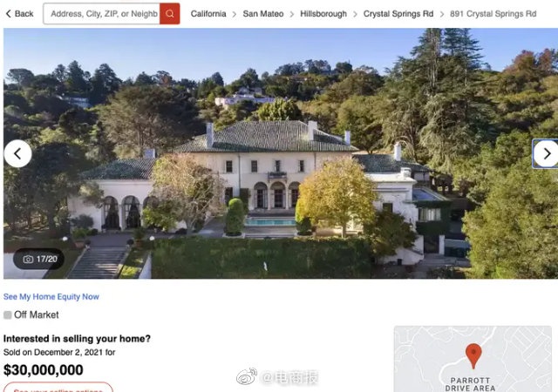Open the Parrott Drive Area map thumbnail
The image size is (558, 392).
click(473, 359)
